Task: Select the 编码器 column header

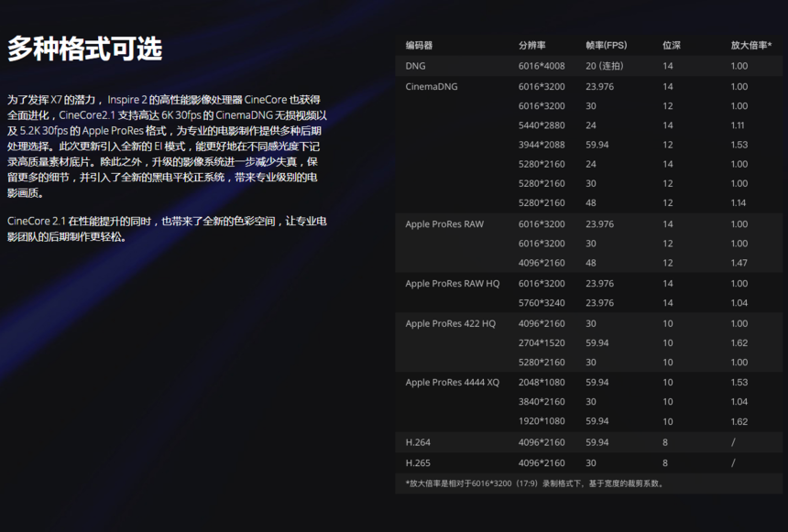Action: point(419,45)
